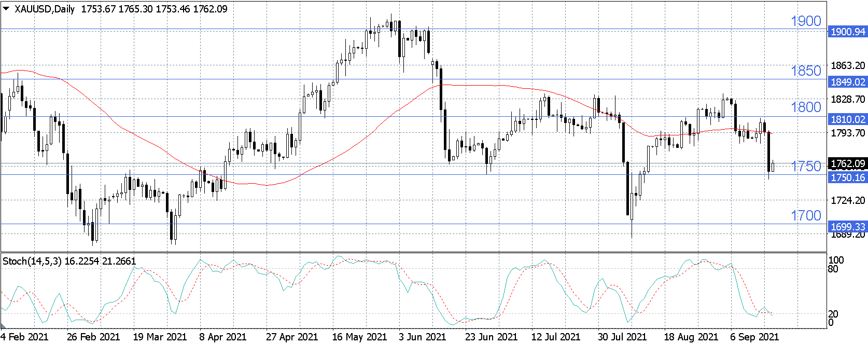
Task: Click the stochastic 80 scale label
Action: click(833, 269)
